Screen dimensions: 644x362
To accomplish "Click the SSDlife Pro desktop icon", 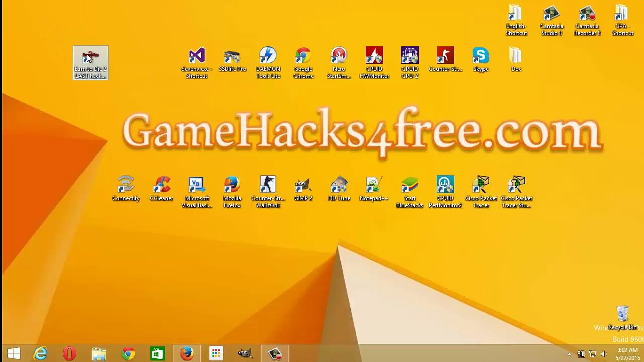I will pos(232,60).
